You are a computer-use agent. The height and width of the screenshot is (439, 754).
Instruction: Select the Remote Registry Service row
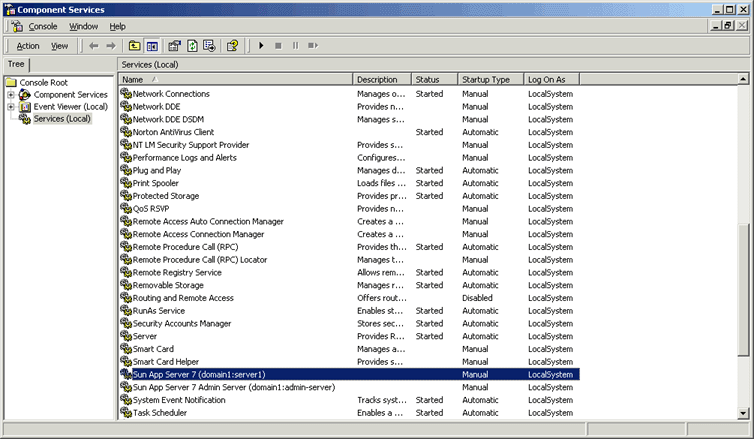[350, 272]
